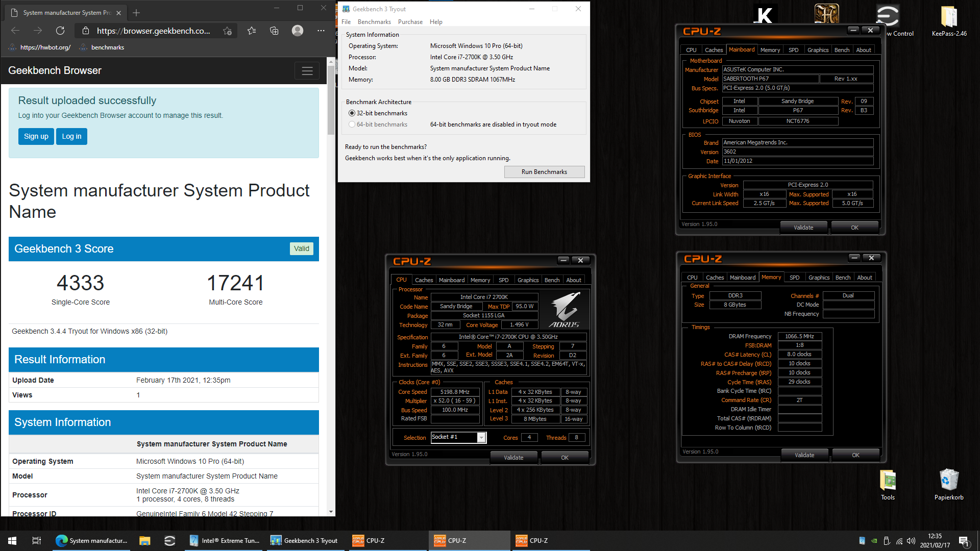
Task: Open Windows Start menu
Action: click(12, 541)
